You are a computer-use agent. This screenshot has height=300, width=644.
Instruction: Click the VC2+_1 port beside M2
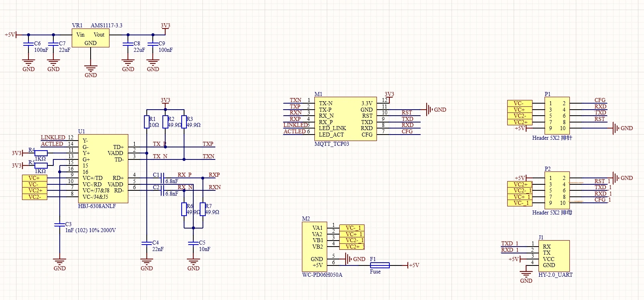click(x=352, y=247)
